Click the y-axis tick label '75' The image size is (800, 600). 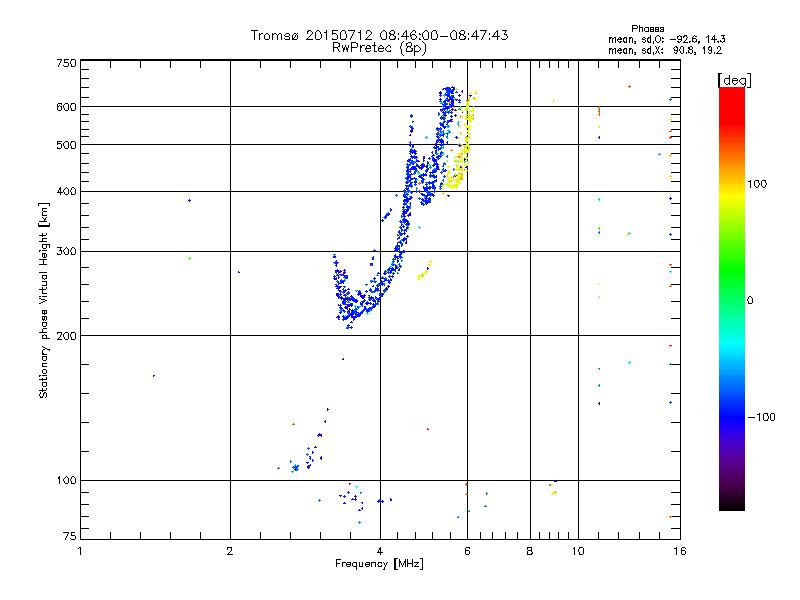70,536
